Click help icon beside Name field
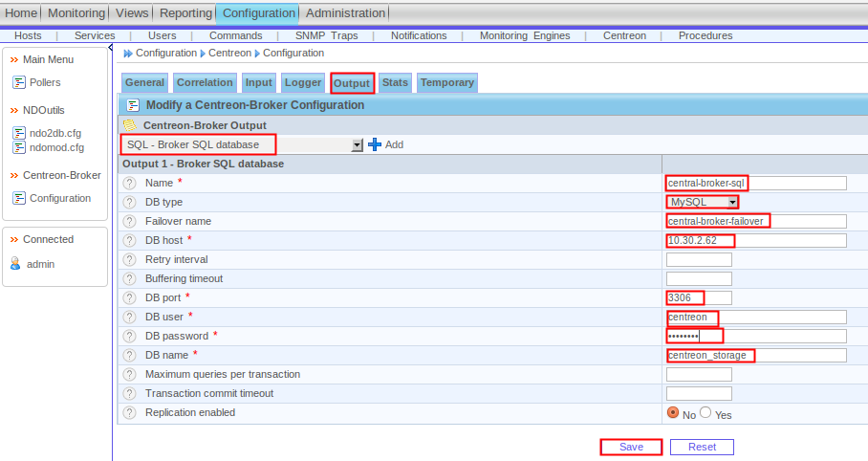Viewport: 868px width, 461px height. coord(130,183)
